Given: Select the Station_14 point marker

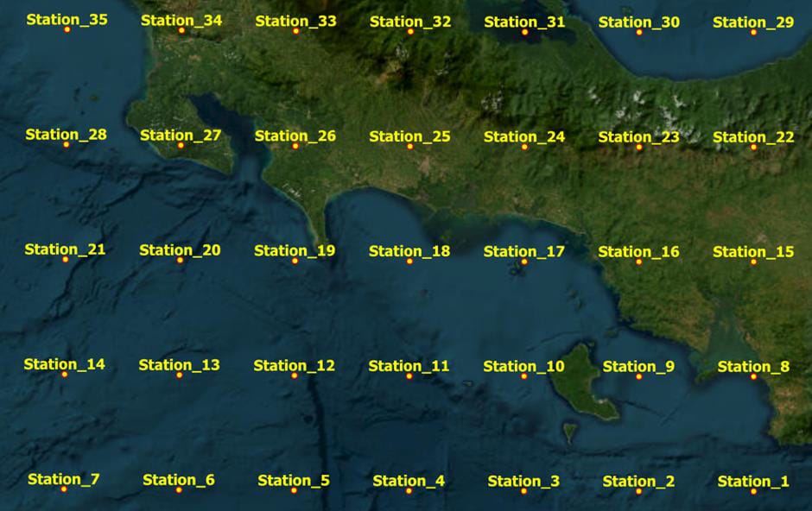Looking at the screenshot, I should (x=65, y=375).
